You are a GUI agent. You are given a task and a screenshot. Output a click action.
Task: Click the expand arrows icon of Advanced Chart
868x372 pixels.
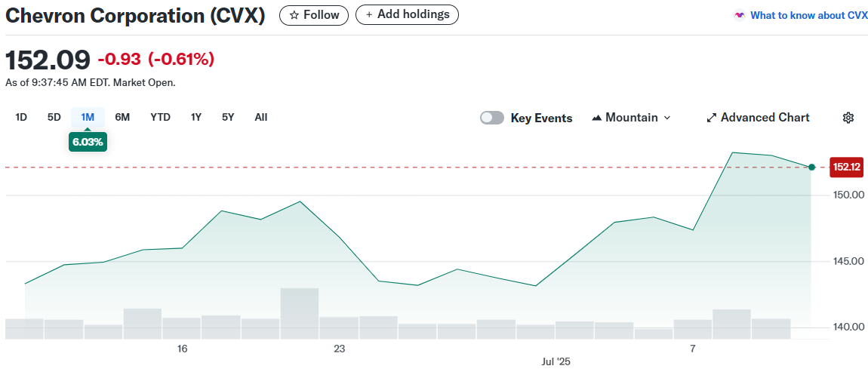(x=712, y=118)
